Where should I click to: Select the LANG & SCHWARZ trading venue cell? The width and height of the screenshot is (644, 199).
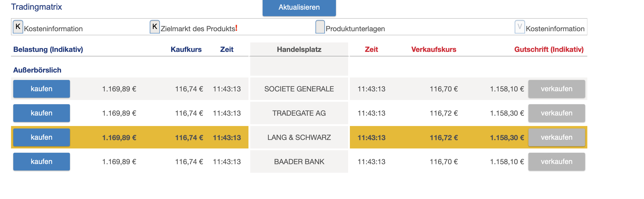click(299, 137)
